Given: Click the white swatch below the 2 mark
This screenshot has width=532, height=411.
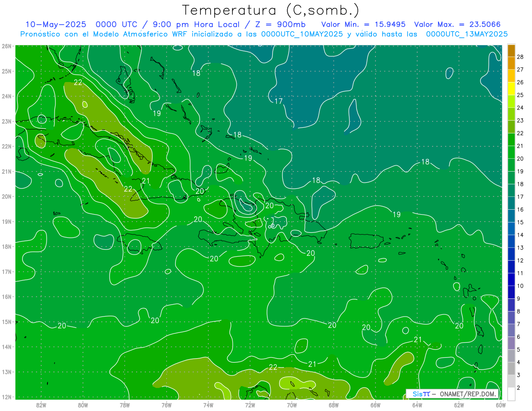Looking at the screenshot, I should pyautogui.click(x=511, y=394).
